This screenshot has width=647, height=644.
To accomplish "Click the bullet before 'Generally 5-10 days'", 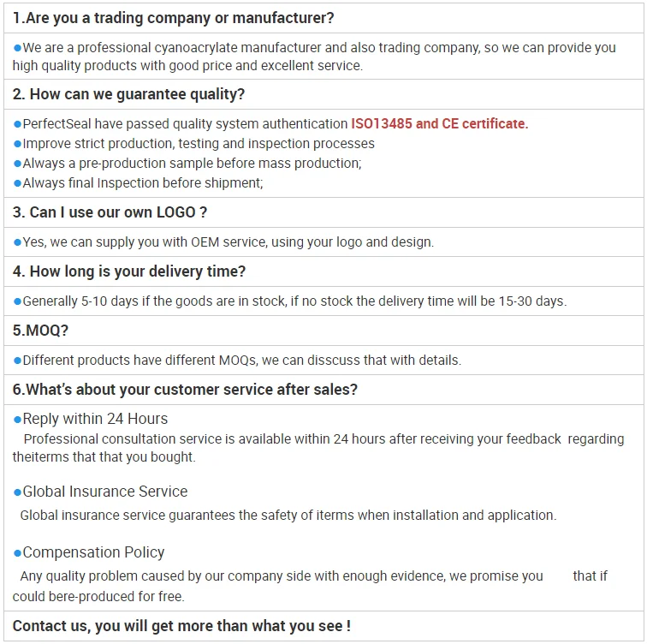I will (17, 301).
